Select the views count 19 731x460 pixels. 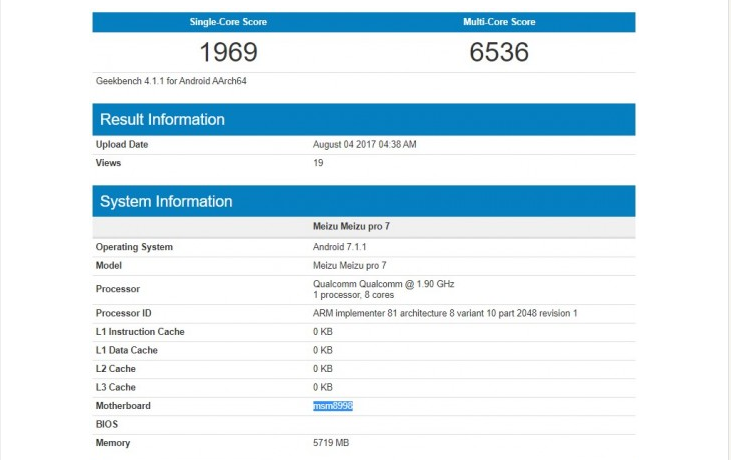[x=318, y=163]
